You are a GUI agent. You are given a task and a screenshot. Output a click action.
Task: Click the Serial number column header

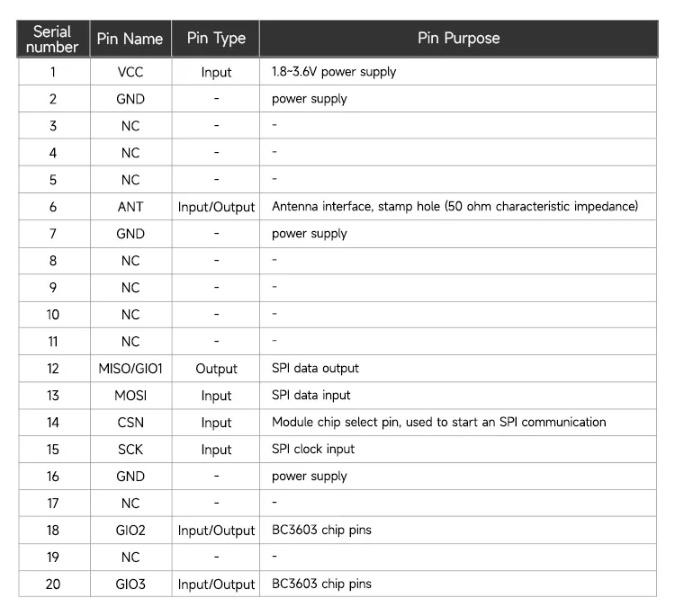[x=52, y=39]
